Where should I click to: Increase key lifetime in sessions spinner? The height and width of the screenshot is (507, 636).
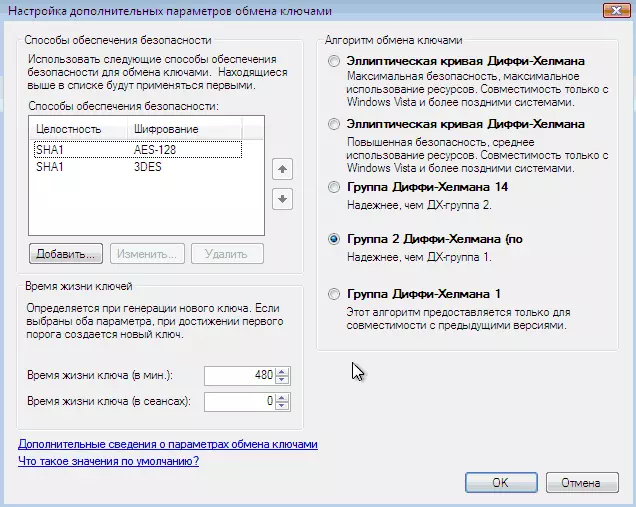[x=282, y=397]
